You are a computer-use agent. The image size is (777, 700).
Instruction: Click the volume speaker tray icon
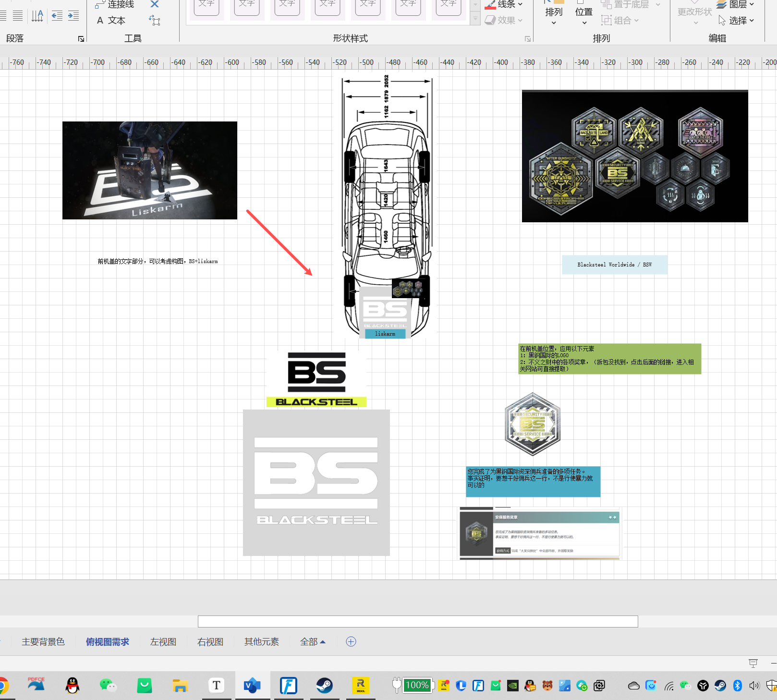(754, 686)
